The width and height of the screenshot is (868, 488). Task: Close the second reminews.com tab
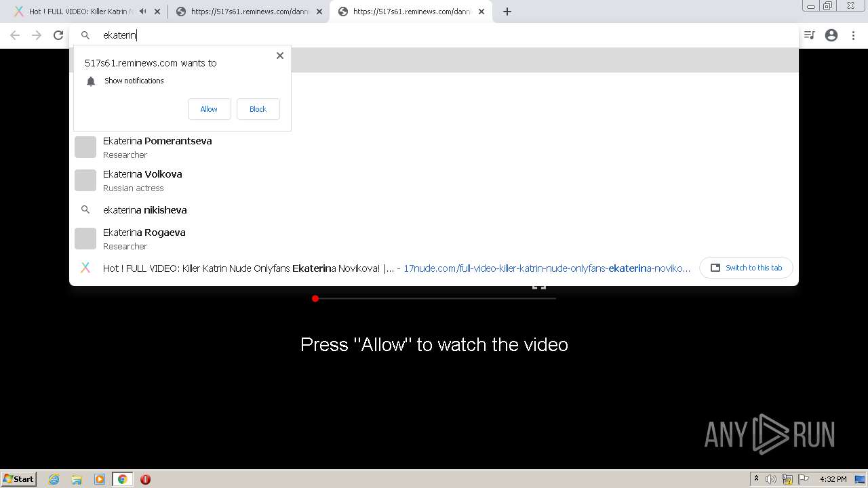pyautogui.click(x=319, y=12)
